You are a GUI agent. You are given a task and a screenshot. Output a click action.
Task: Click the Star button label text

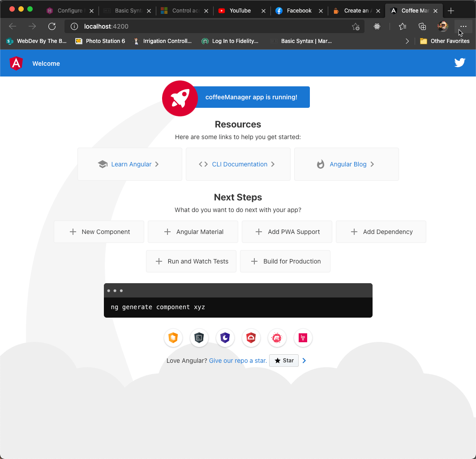288,361
